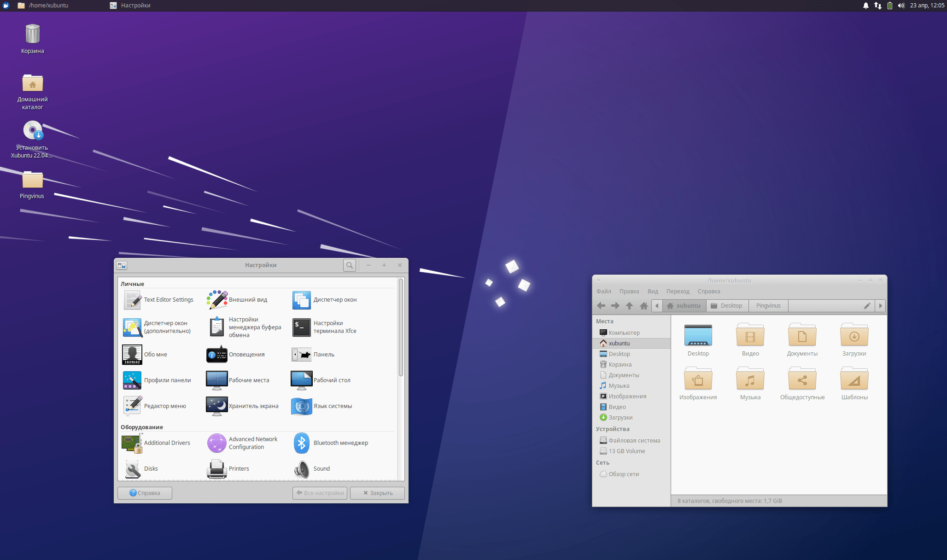Viewport: 947px width, 560px height.
Task: Select Корзина in file manager sidebar
Action: [x=631, y=365]
